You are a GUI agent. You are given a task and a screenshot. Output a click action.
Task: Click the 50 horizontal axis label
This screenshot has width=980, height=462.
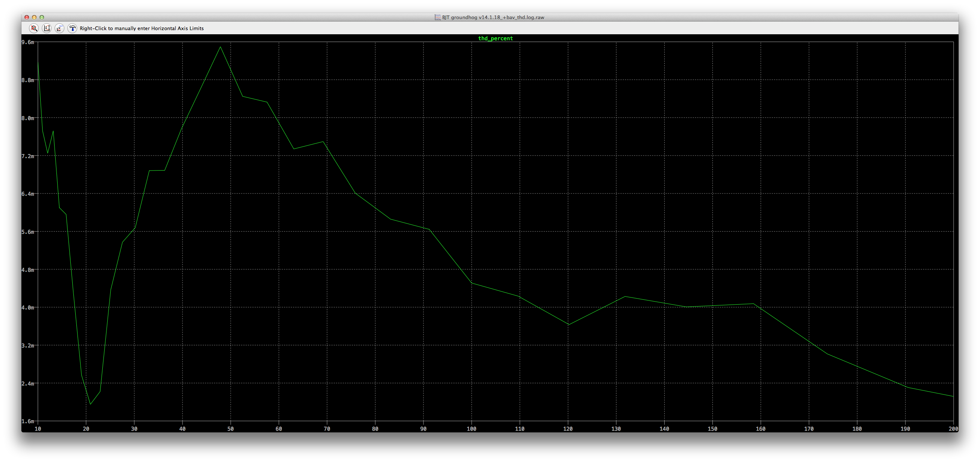pos(231,429)
